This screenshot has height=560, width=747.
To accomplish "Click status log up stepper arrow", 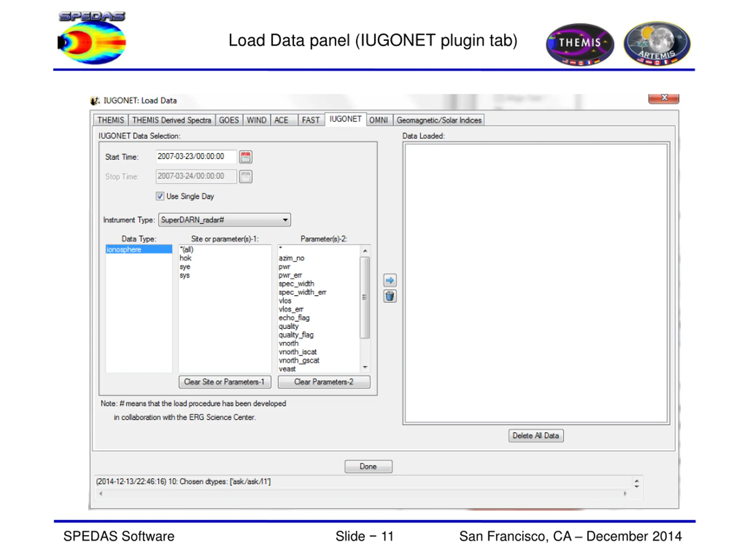I will (637, 481).
